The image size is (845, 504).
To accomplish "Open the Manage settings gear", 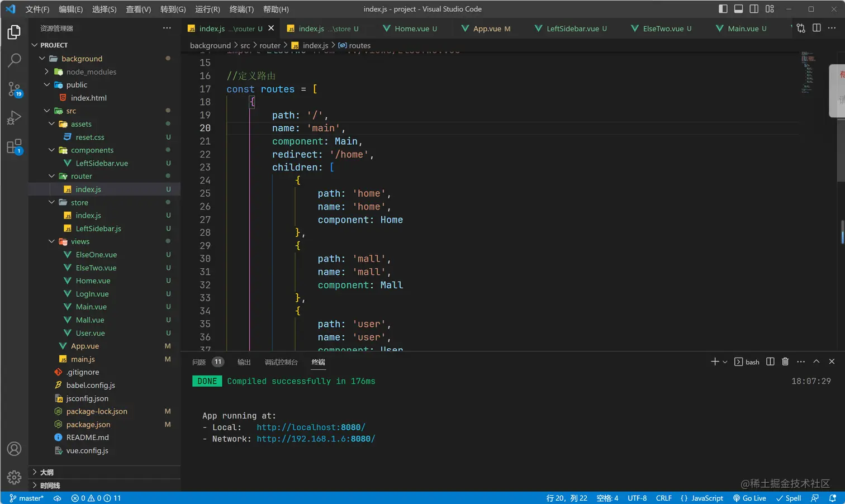I will (x=14, y=477).
